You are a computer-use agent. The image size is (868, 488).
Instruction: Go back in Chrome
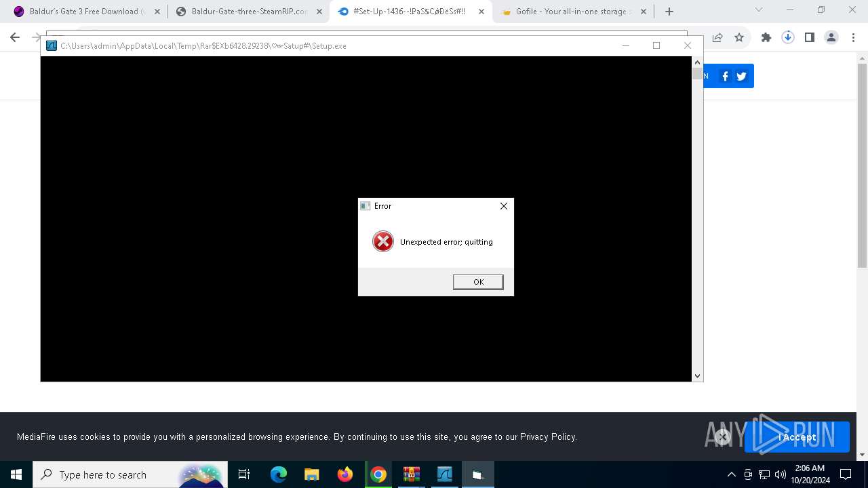click(15, 38)
